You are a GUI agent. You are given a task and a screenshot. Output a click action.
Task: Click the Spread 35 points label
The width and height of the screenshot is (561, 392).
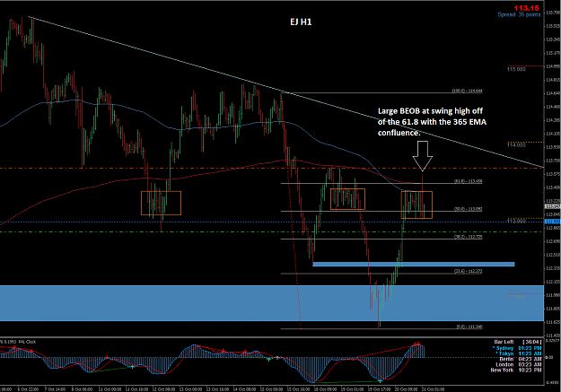tap(519, 14)
